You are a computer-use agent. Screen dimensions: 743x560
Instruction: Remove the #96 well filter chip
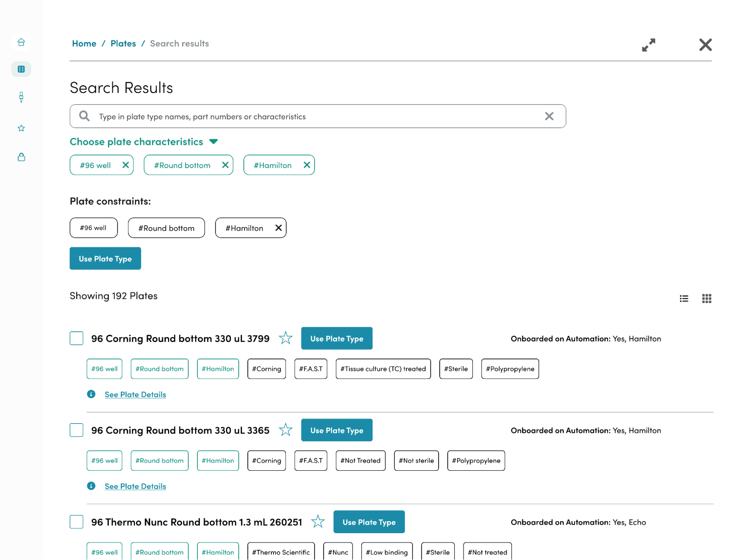(x=126, y=165)
